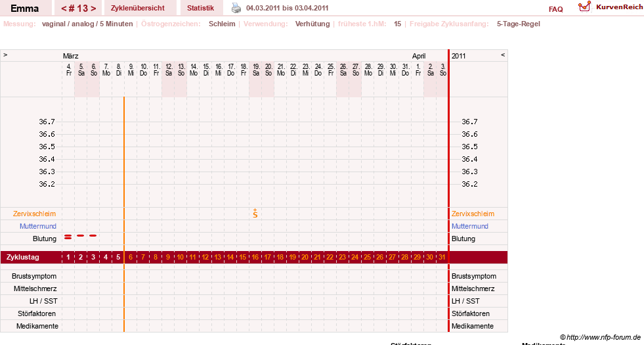Click the date header 14. Mo
This screenshot has height=345, width=644.
coord(194,70)
